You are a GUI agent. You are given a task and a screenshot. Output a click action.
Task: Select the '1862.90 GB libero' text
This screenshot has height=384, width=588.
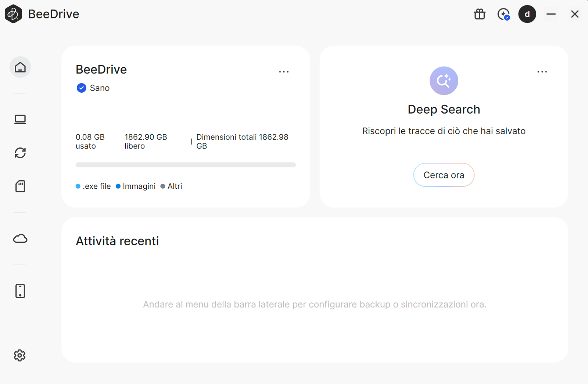146,141
